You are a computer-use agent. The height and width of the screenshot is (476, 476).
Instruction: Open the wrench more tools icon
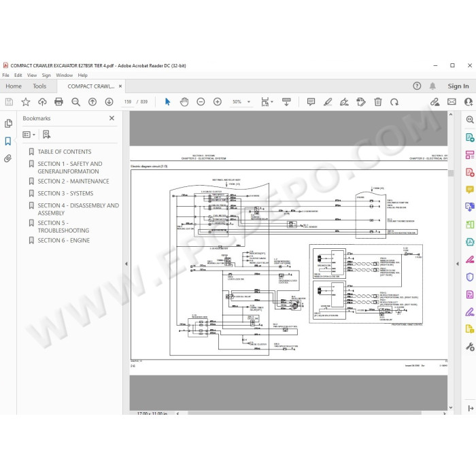pos(470,347)
